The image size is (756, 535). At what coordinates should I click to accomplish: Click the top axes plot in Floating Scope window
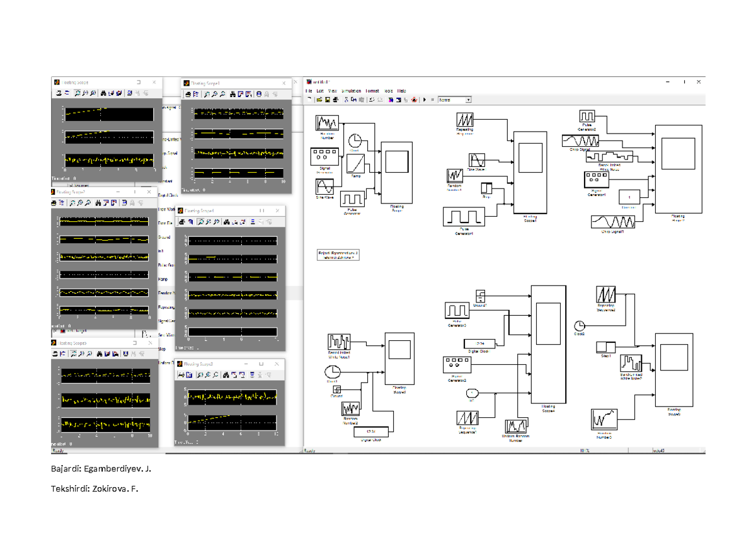coord(109,114)
